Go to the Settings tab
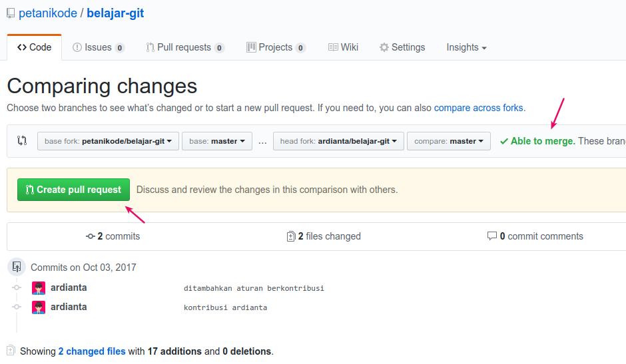Screen dimensions: 626x364 pos(402,47)
